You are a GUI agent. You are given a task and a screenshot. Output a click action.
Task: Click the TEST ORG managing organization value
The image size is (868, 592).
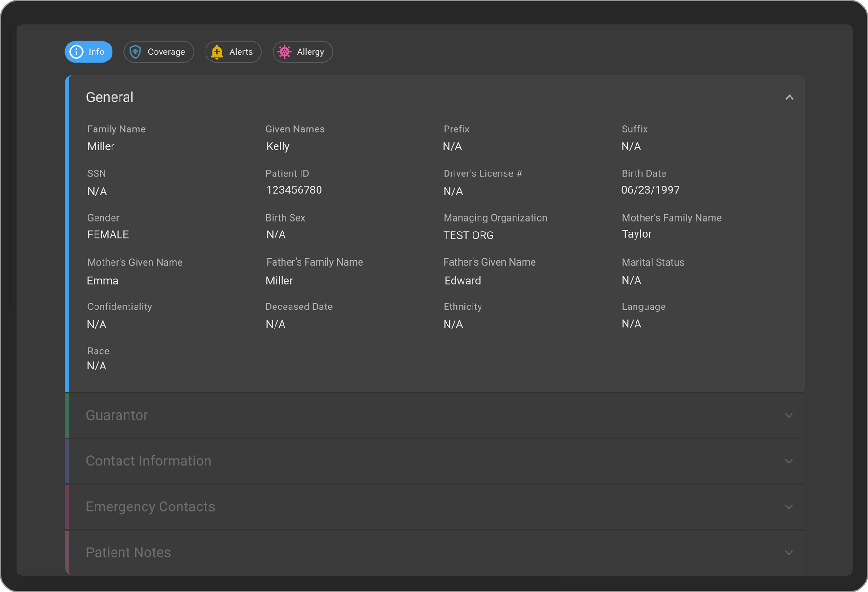pyautogui.click(x=468, y=235)
